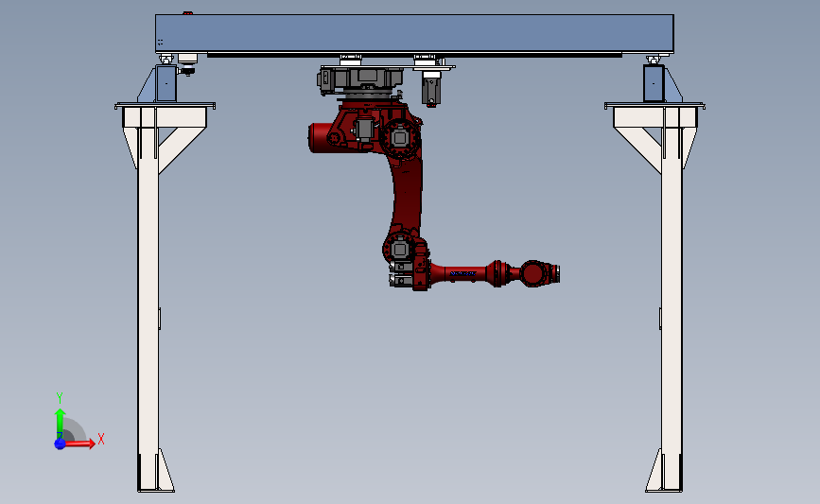Image resolution: width=820 pixels, height=504 pixels.
Task: Pick the red counterbalance cylinder on the robot
Action: tap(320, 138)
